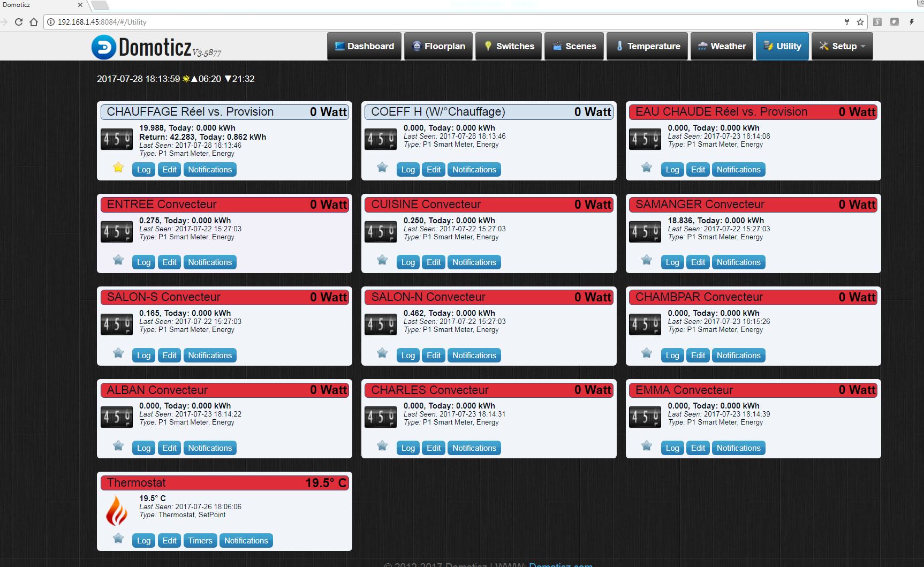Image resolution: width=924 pixels, height=567 pixels.
Task: Expand the Setup dropdown menu
Action: tap(842, 46)
